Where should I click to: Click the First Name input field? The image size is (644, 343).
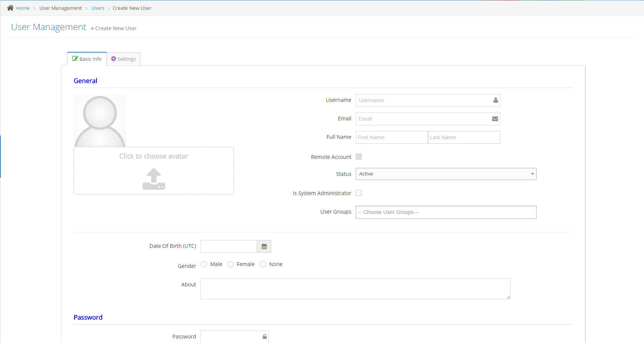pos(392,137)
